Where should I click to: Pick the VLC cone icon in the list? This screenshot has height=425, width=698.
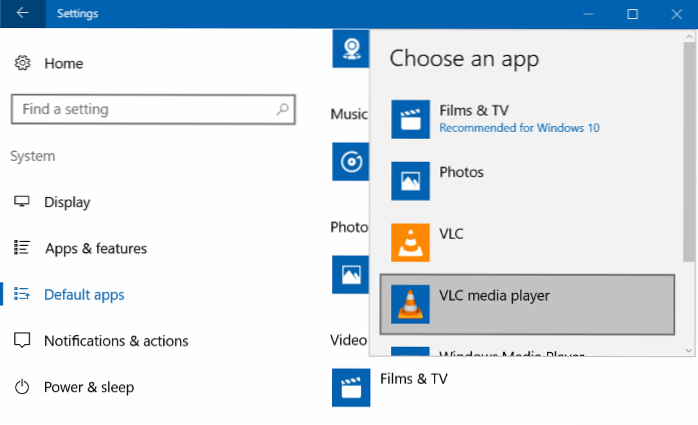pyautogui.click(x=410, y=243)
